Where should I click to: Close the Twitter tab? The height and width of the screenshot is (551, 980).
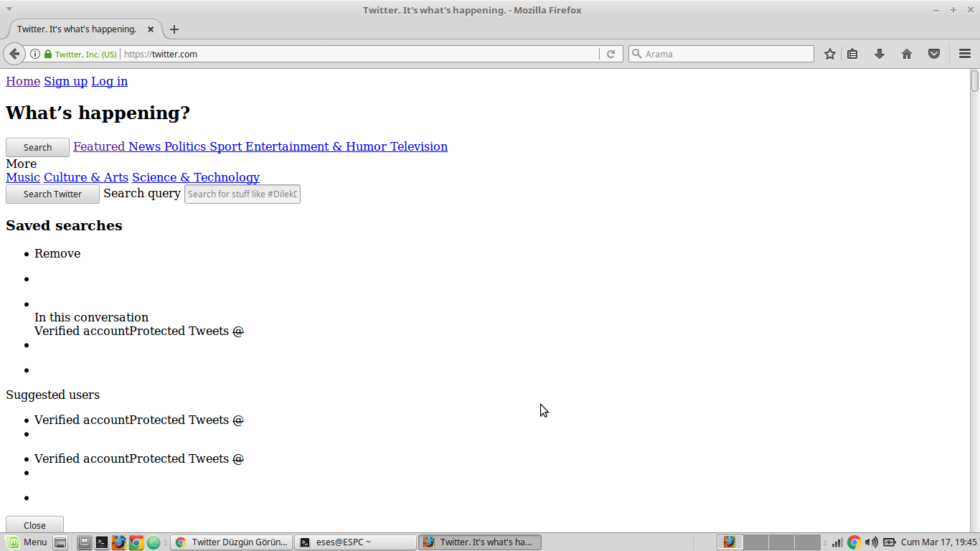(x=151, y=29)
